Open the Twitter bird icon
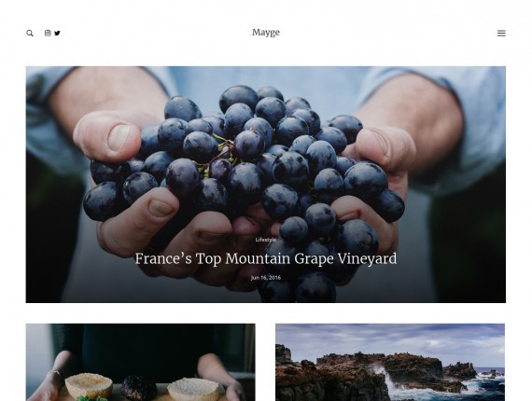 57,33
